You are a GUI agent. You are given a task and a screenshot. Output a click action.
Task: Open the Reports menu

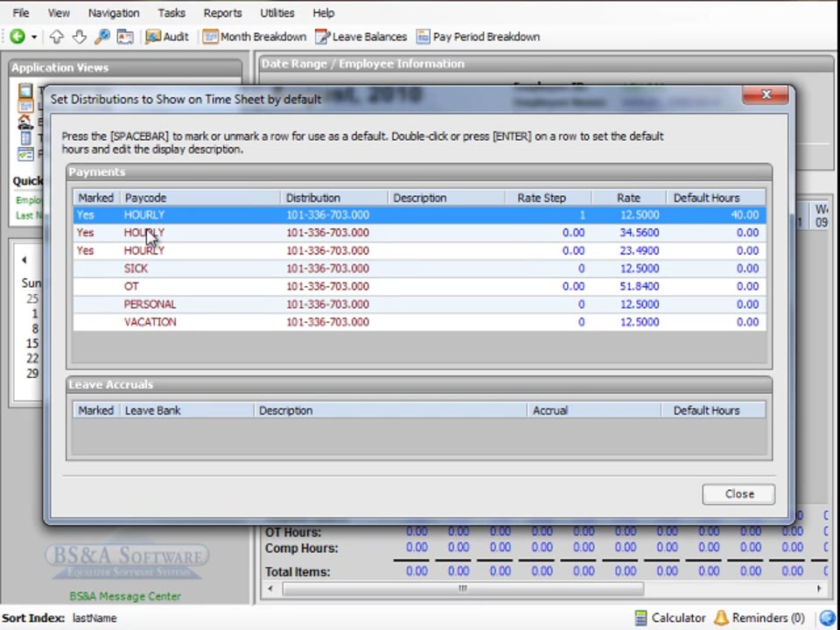click(x=222, y=13)
